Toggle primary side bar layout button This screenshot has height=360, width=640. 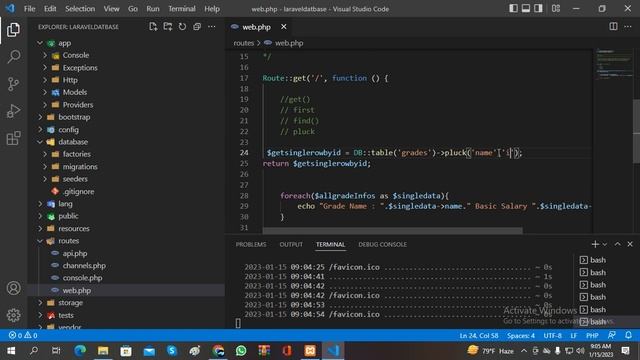(x=513, y=8)
